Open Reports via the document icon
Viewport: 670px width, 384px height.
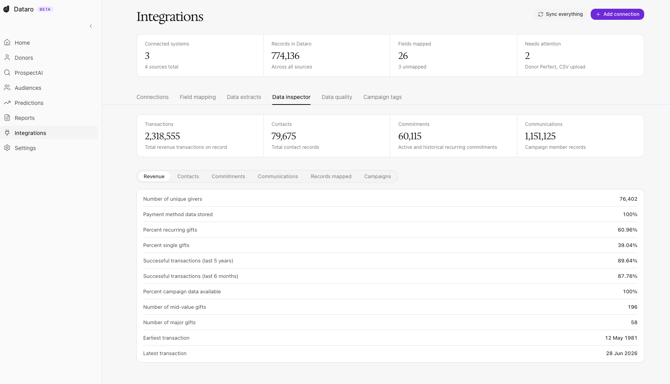tap(7, 117)
